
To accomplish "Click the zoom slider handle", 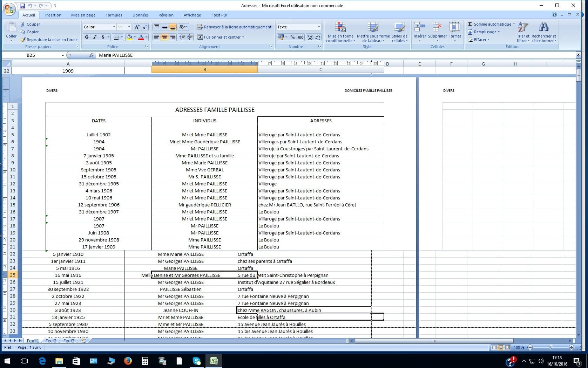I will [x=550, y=347].
